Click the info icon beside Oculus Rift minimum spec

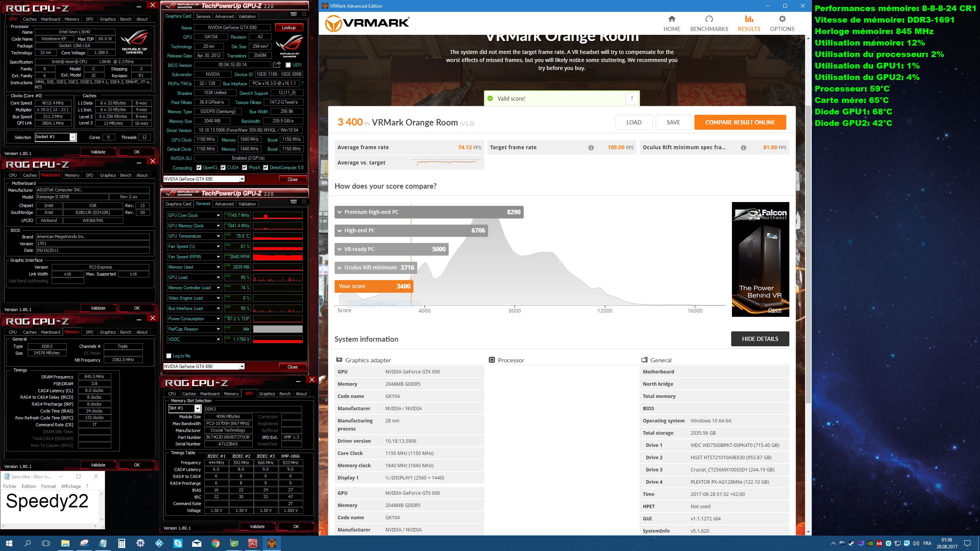click(743, 148)
